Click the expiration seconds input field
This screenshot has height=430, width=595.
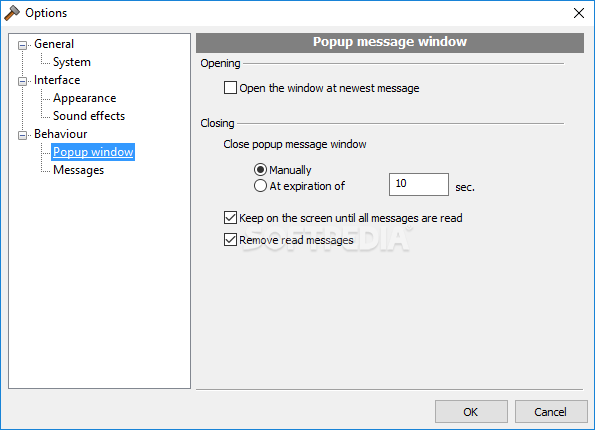[x=419, y=184]
